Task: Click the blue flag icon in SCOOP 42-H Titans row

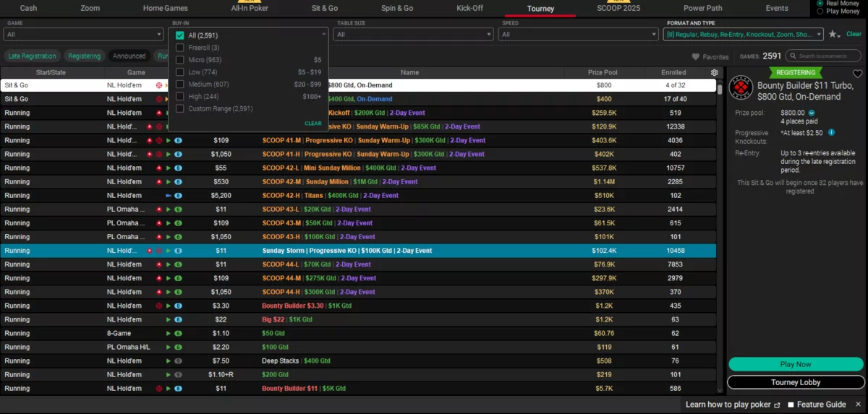Action: point(169,196)
